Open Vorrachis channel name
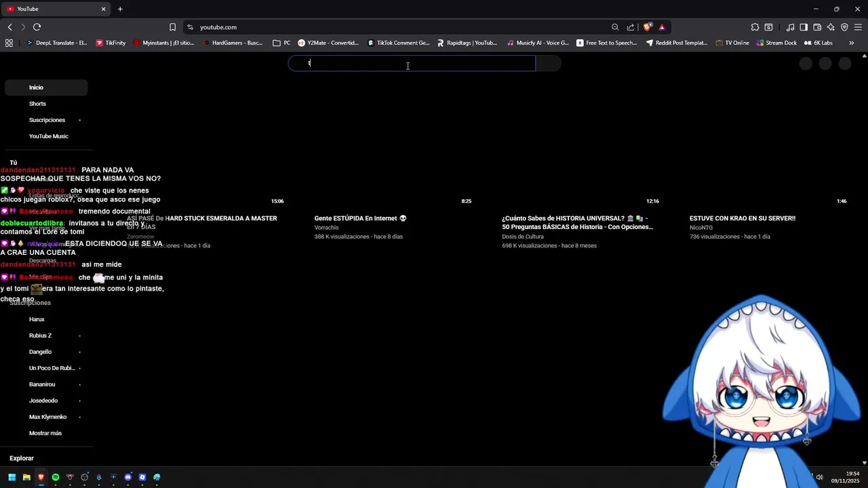Image resolution: width=868 pixels, height=488 pixels. pyautogui.click(x=326, y=228)
